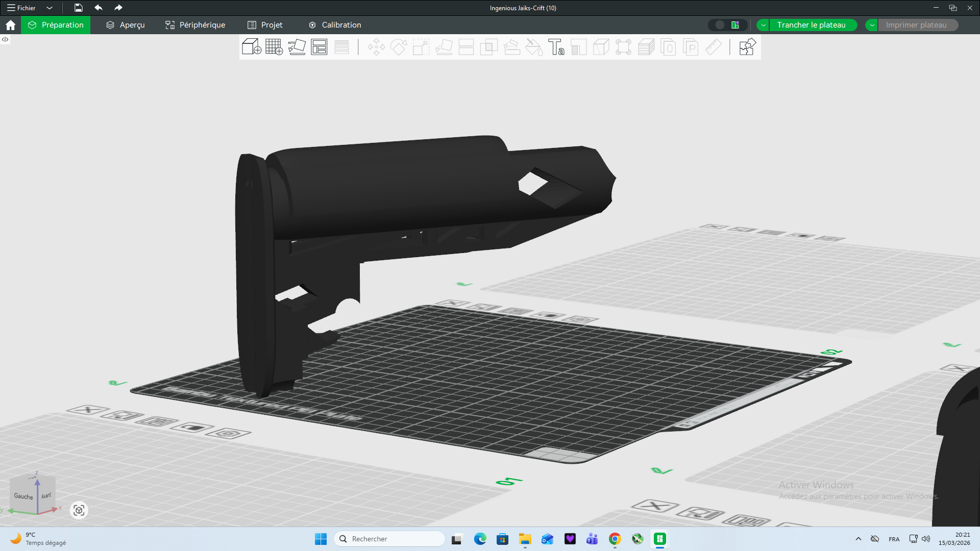Open Microsoft Teams from the taskbar
Screen dimensions: 980x551
tap(592, 539)
